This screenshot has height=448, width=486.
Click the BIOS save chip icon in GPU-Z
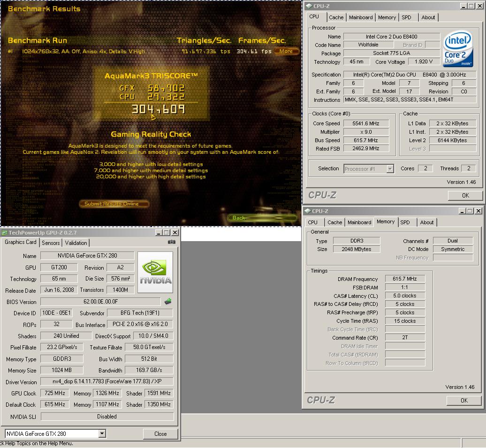(168, 301)
